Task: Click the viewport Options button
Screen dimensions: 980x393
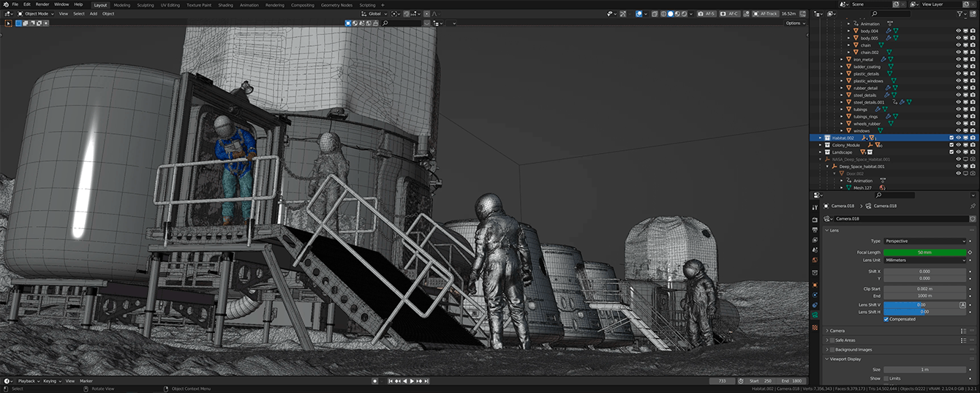Action: coord(795,23)
